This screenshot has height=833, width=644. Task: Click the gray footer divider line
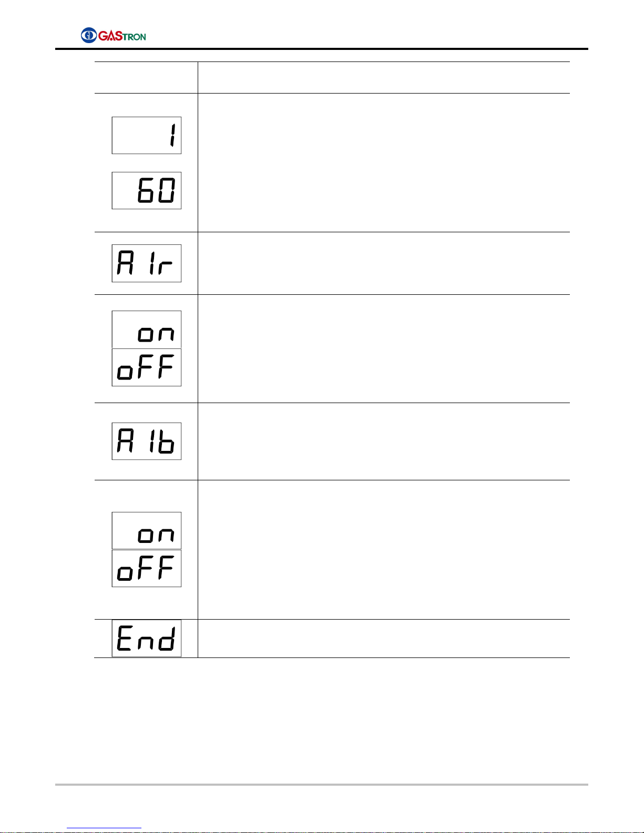click(x=322, y=785)
